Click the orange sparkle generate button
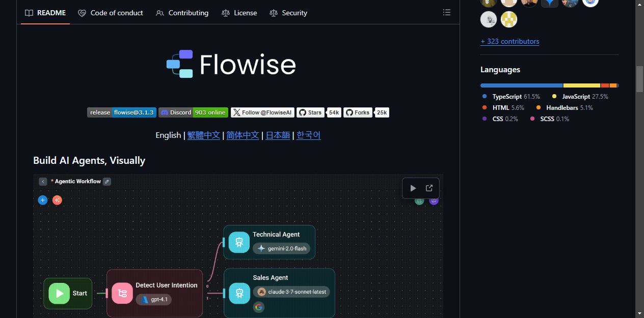Viewport: 644px width, 318px height. tap(57, 200)
